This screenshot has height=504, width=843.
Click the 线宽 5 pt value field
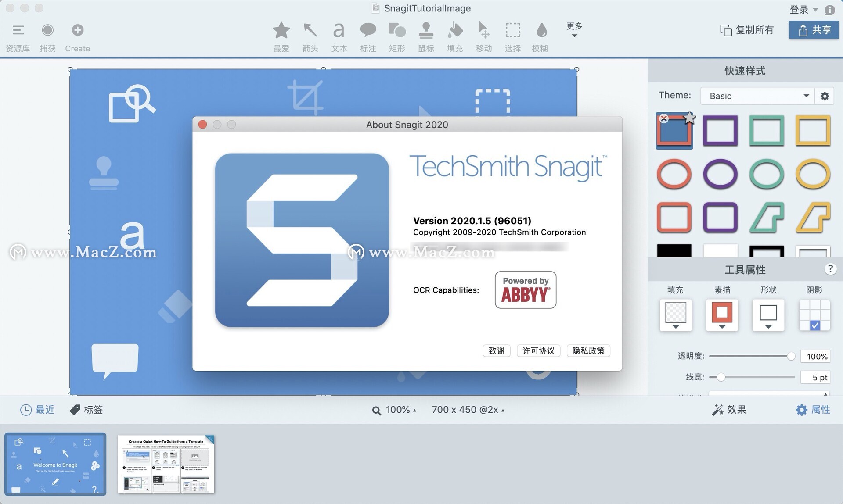tap(815, 377)
